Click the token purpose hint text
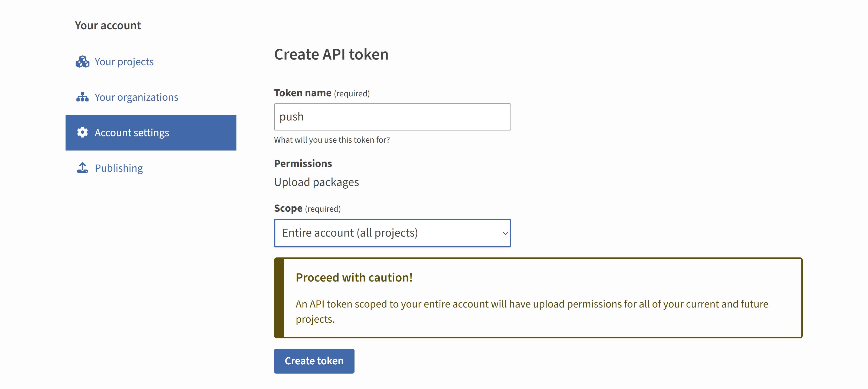Screen dimensions: 868x389 [x=331, y=140]
